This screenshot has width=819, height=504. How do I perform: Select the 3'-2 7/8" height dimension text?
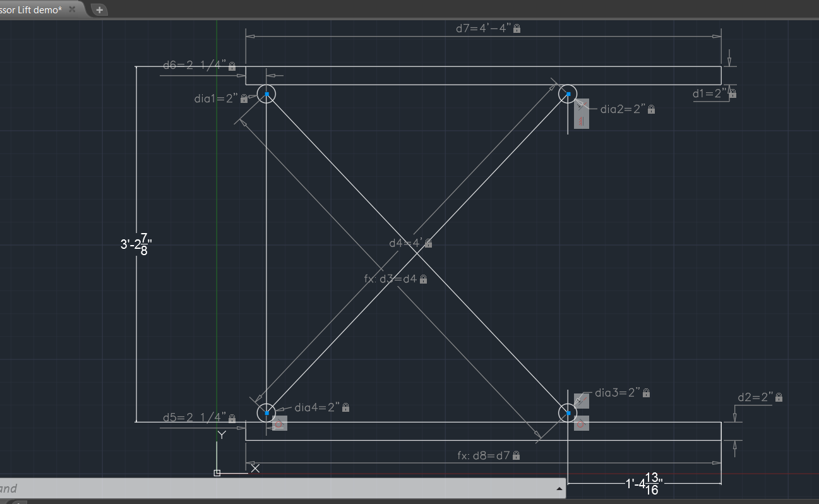point(136,244)
